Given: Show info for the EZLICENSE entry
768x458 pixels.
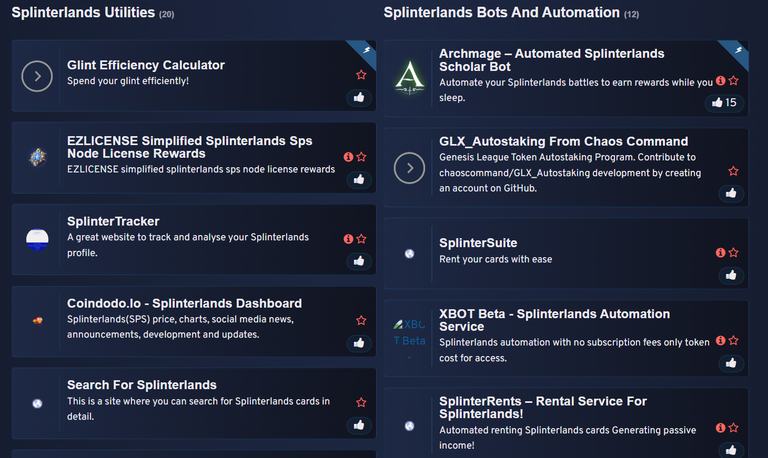Looking at the screenshot, I should [x=348, y=157].
